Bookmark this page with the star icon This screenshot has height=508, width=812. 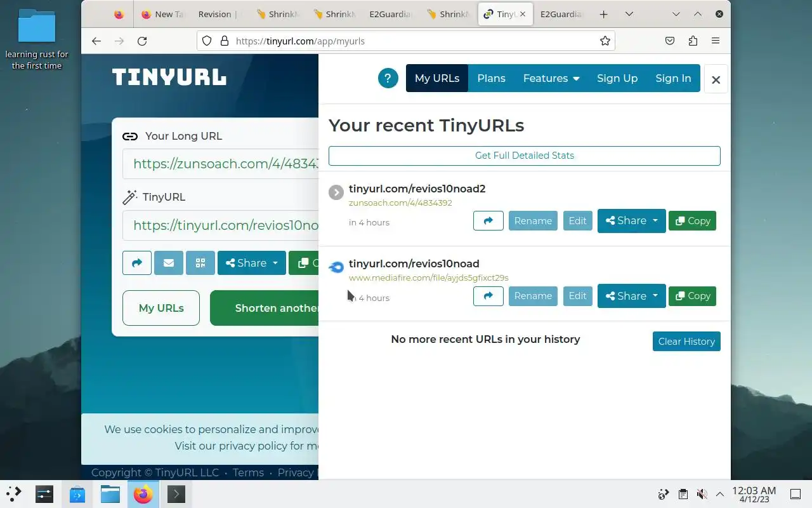point(605,41)
